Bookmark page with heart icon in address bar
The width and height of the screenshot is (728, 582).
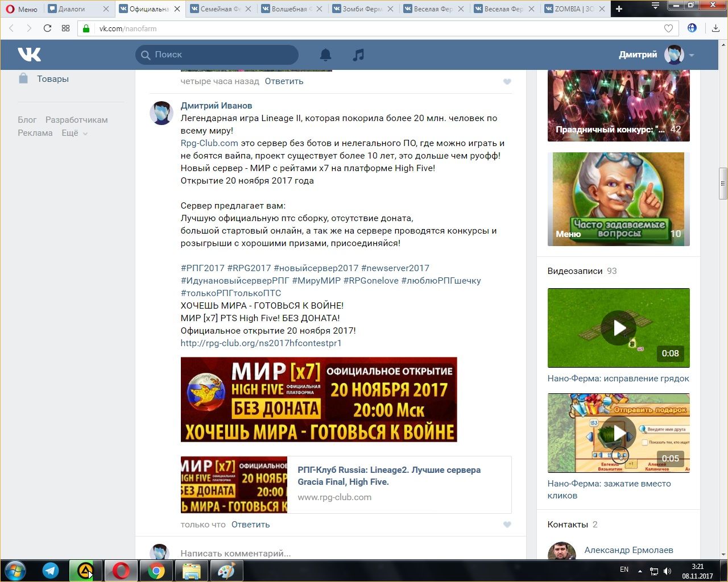pyautogui.click(x=668, y=28)
